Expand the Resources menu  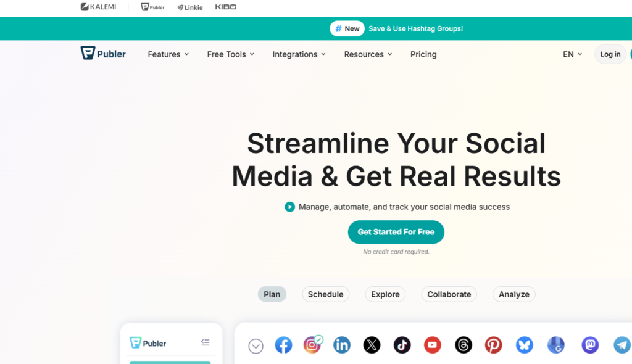coord(368,54)
